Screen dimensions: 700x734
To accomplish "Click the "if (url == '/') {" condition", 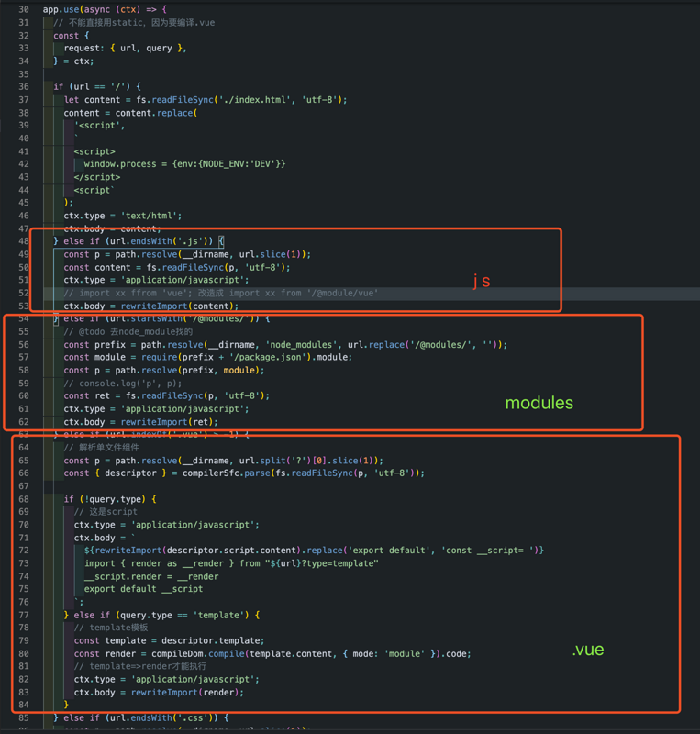I will (97, 86).
